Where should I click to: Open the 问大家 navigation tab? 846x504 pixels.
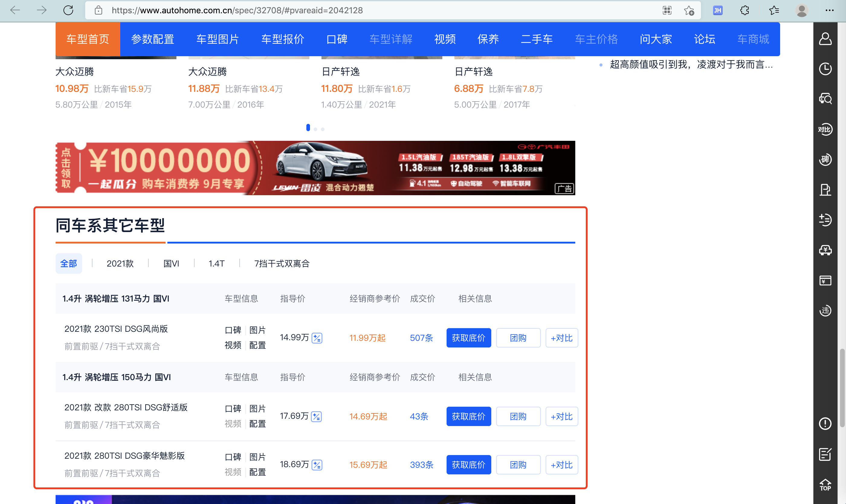tap(656, 39)
